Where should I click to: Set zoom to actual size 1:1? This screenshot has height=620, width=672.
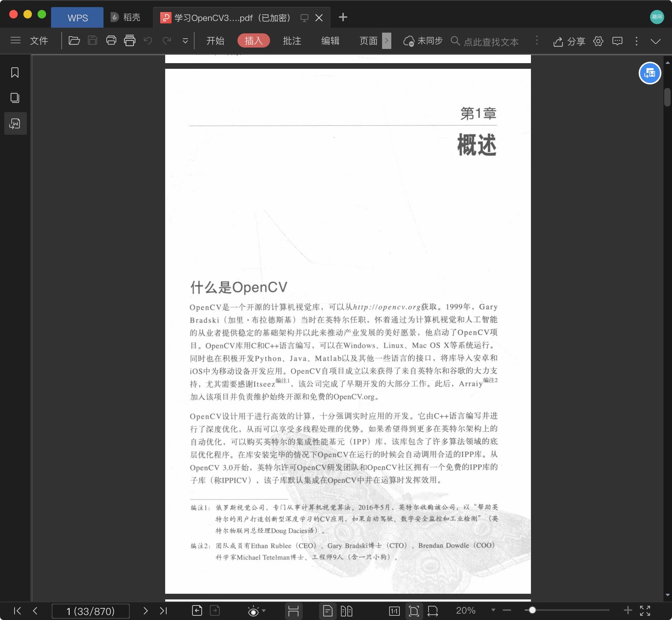coord(394,611)
